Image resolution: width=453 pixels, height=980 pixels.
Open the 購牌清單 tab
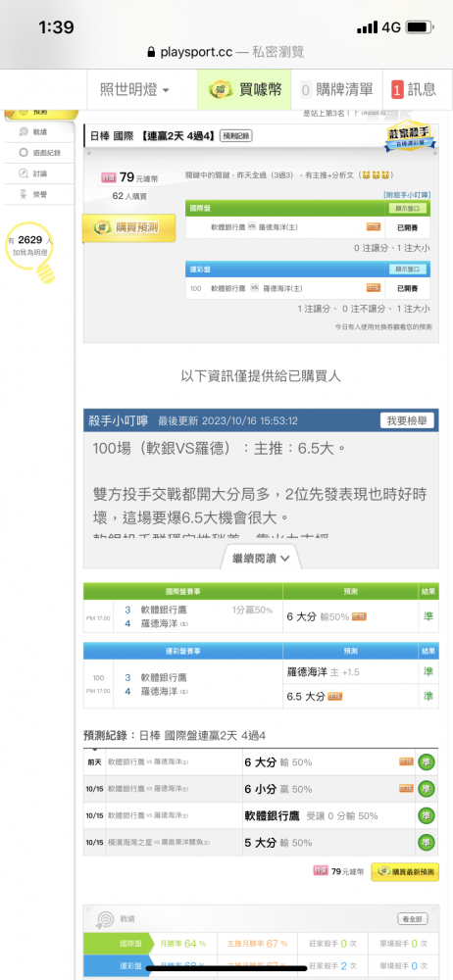coord(336,90)
